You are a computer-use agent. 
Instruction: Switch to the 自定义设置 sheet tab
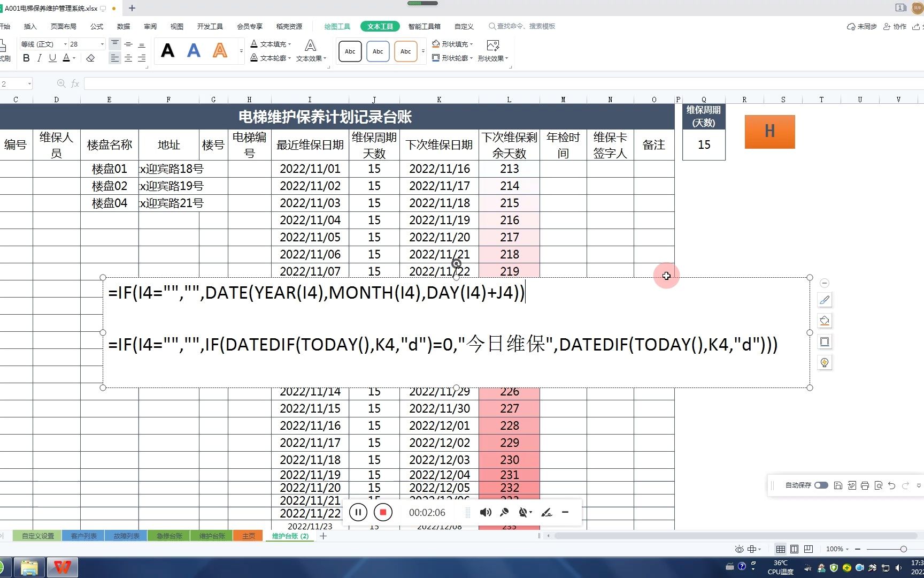(38, 536)
